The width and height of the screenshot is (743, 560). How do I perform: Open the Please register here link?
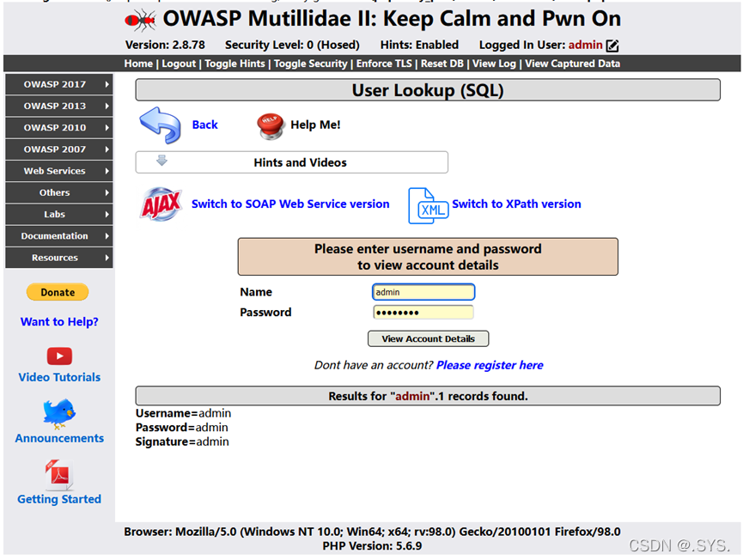[x=490, y=365]
